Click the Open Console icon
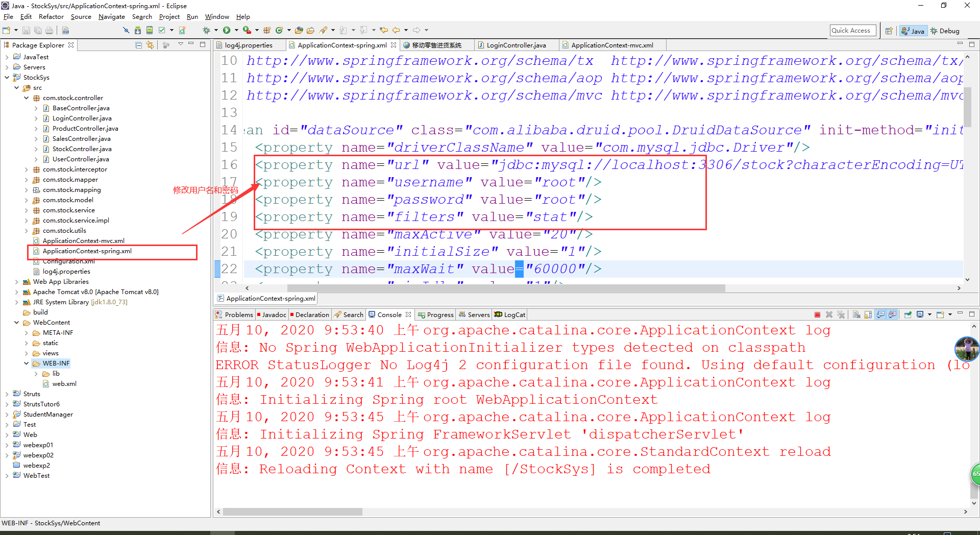The image size is (980, 535). coord(940,314)
